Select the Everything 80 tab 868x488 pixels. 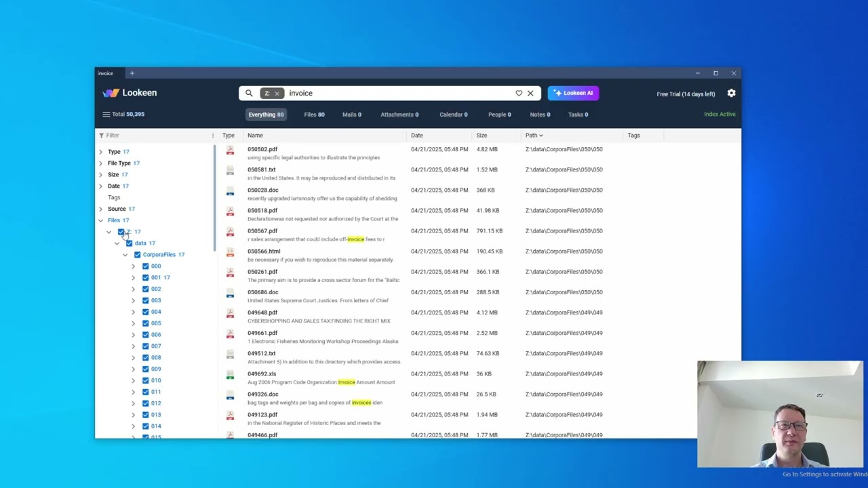click(x=266, y=115)
